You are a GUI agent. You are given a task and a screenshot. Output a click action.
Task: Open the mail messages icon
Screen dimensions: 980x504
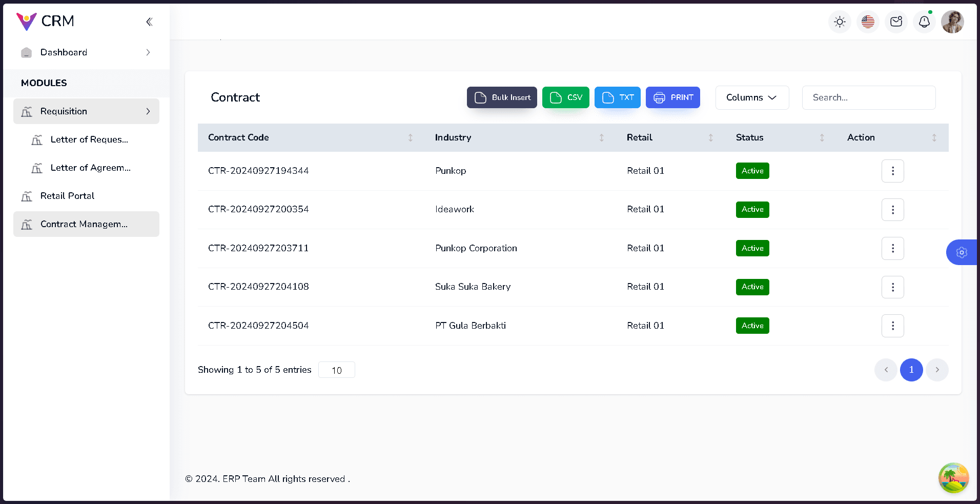(896, 22)
